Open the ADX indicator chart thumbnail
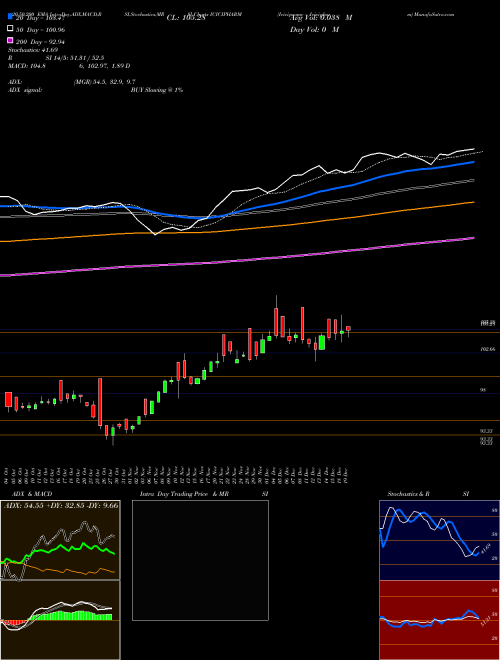 60,540
